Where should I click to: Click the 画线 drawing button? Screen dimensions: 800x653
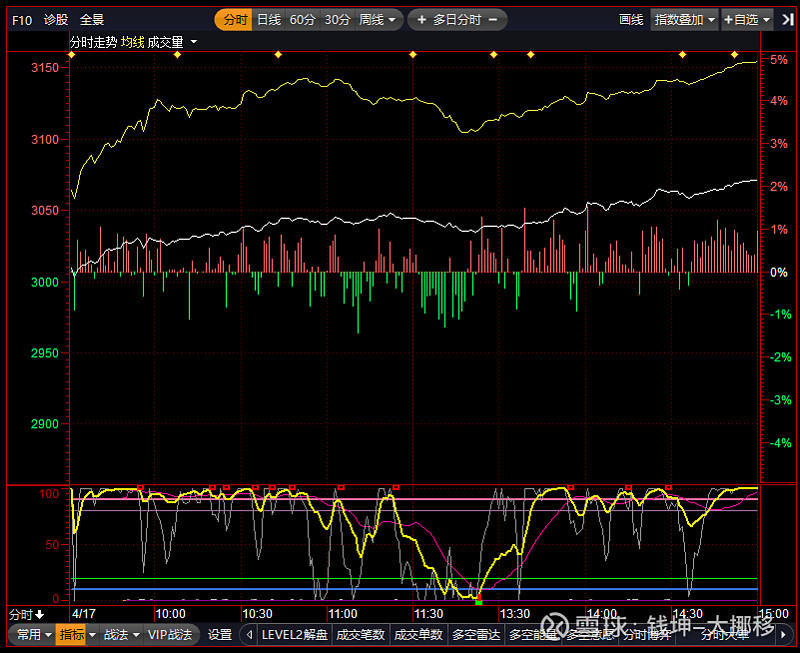tap(631, 20)
